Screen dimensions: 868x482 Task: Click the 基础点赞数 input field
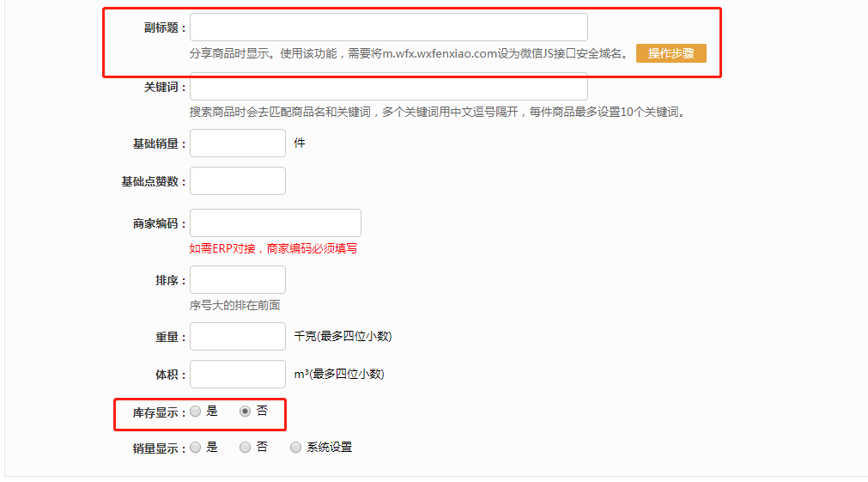coord(237,181)
